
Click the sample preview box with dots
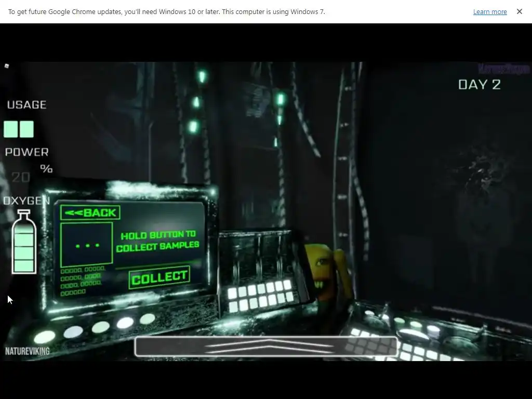pos(87,245)
